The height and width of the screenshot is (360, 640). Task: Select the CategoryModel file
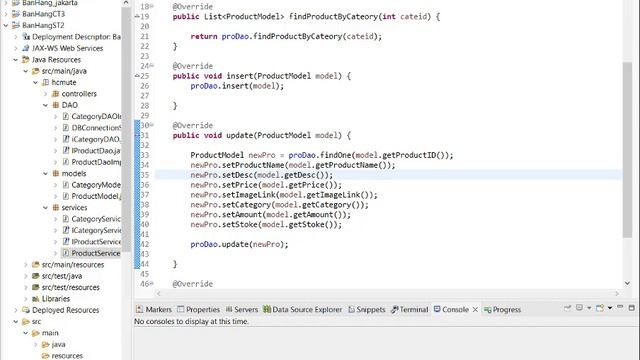click(x=91, y=185)
